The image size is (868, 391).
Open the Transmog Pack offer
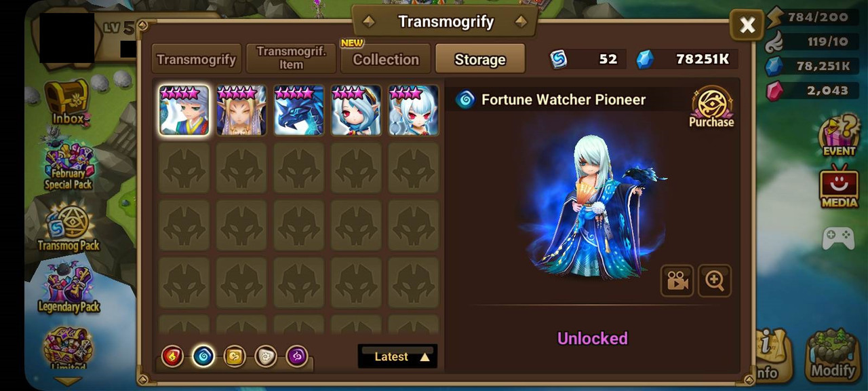click(68, 228)
